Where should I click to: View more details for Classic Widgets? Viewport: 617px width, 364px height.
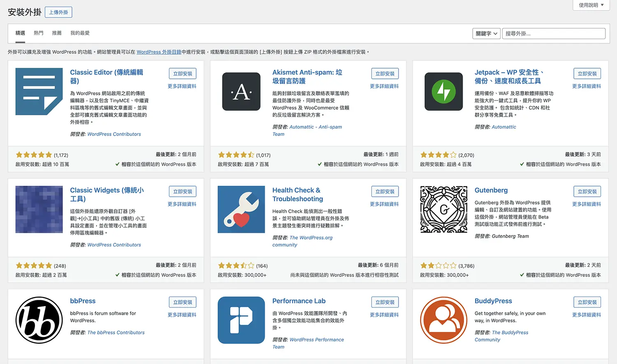(182, 204)
